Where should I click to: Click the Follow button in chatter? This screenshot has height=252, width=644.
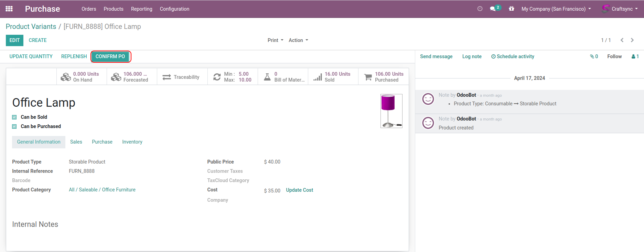[614, 56]
